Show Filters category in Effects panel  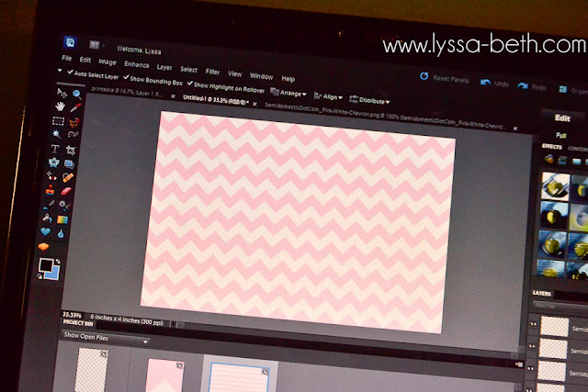(549, 159)
